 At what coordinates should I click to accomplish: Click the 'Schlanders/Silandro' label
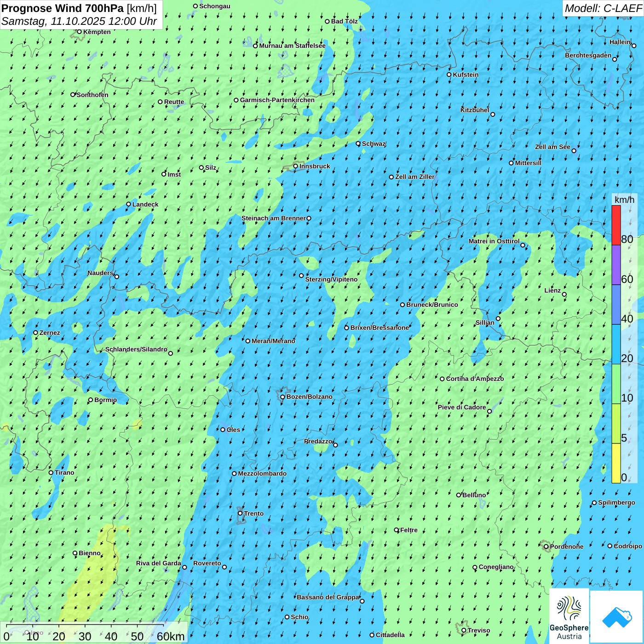coord(136,349)
